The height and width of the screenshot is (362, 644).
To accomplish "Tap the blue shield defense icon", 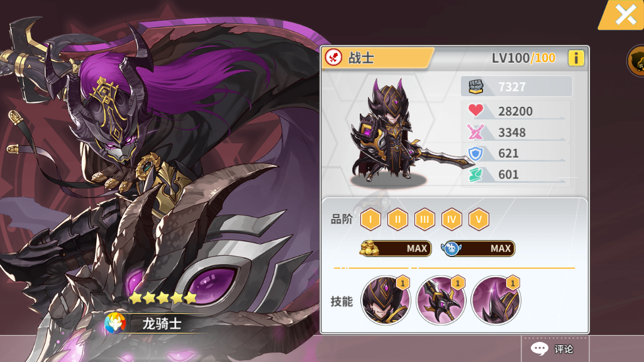I will pyautogui.click(x=475, y=153).
